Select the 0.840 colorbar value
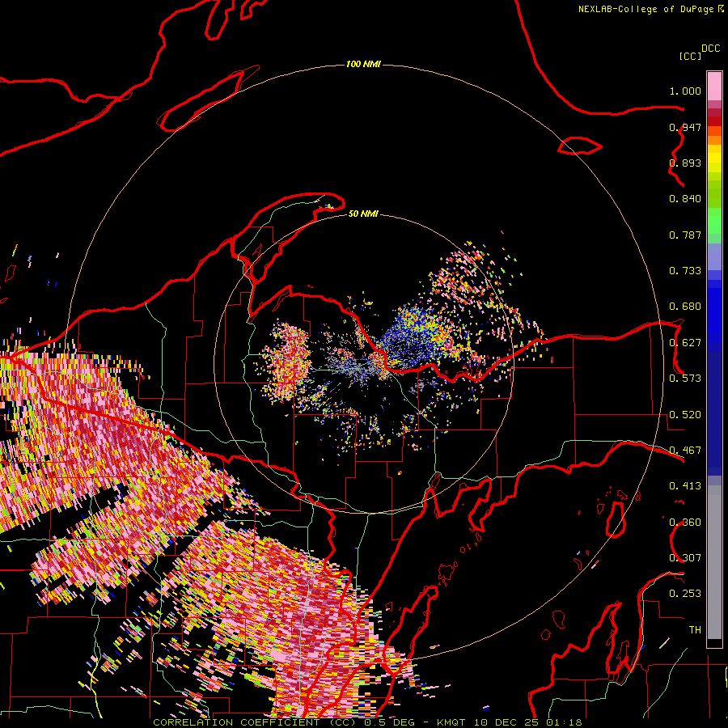728x728 pixels. (x=685, y=199)
